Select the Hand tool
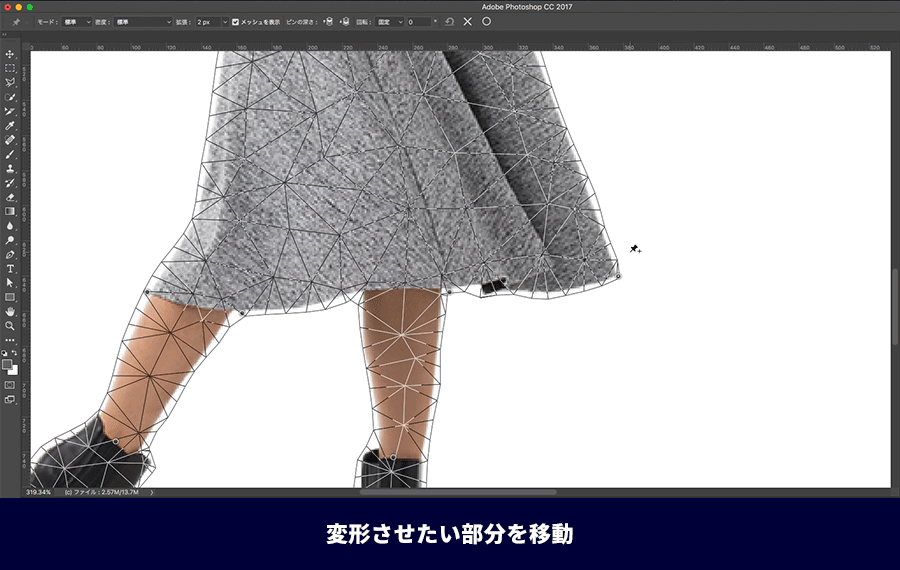Image resolution: width=900 pixels, height=570 pixels. coord(10,312)
